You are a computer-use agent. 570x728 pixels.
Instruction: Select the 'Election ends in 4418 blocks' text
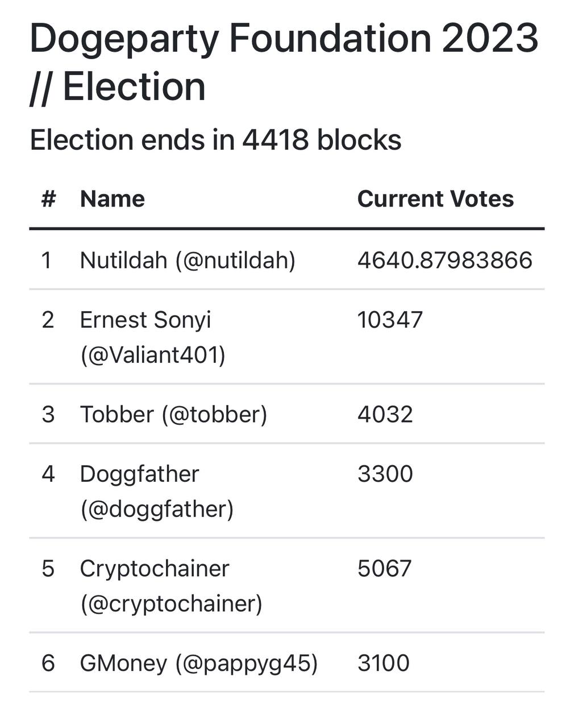coord(215,140)
